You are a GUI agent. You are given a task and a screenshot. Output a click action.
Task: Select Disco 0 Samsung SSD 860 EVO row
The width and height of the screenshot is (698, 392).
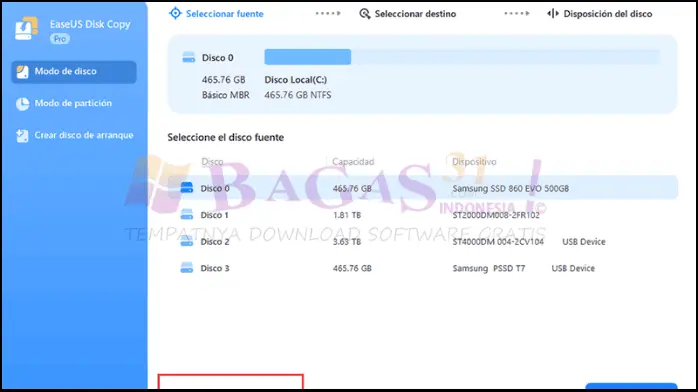[x=422, y=188]
